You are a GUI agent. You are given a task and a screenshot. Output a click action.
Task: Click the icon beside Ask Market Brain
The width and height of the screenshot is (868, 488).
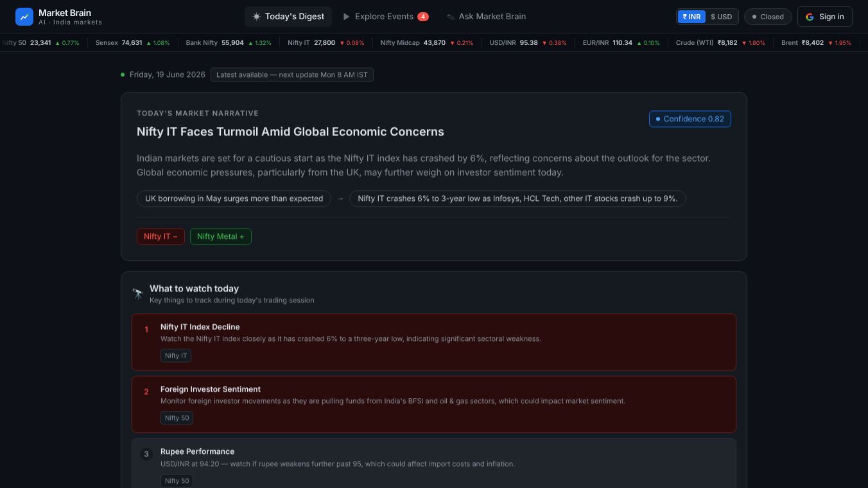pyautogui.click(x=451, y=17)
